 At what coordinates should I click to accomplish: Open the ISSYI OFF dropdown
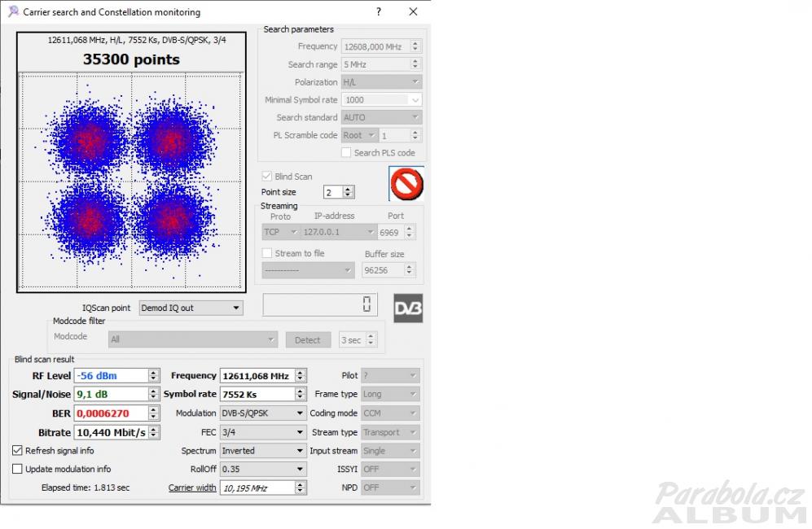390,469
